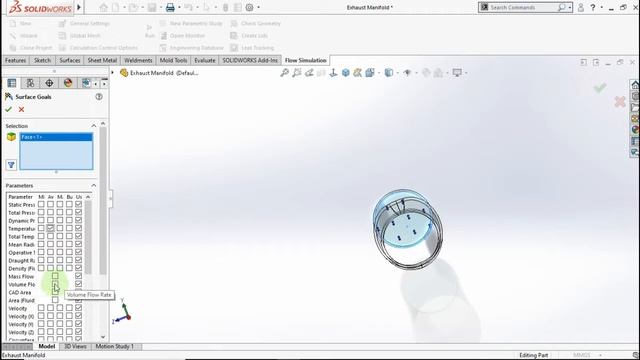Toggle Static Pressure minimum checkbox
Viewport: 640px width, 360px height.
[41, 204]
